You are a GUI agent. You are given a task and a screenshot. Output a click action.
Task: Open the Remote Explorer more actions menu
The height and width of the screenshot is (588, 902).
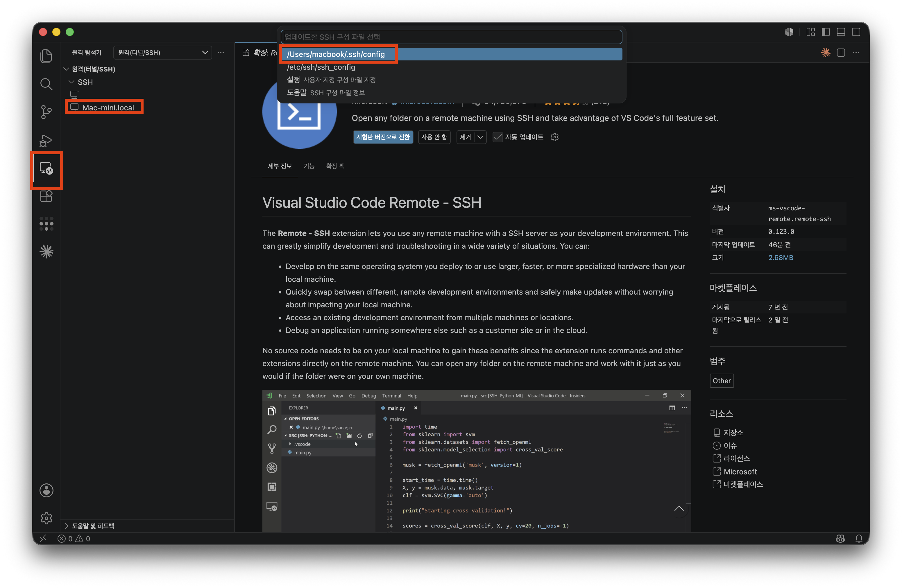point(221,53)
